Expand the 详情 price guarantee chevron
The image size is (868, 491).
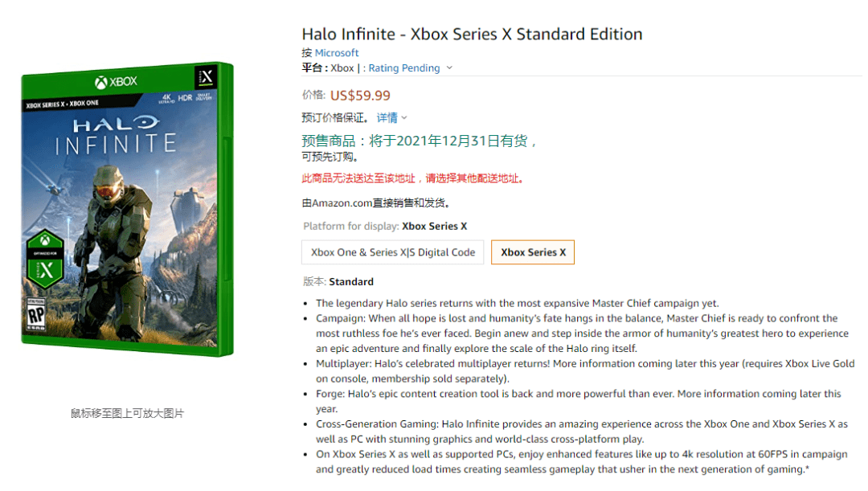pos(404,118)
